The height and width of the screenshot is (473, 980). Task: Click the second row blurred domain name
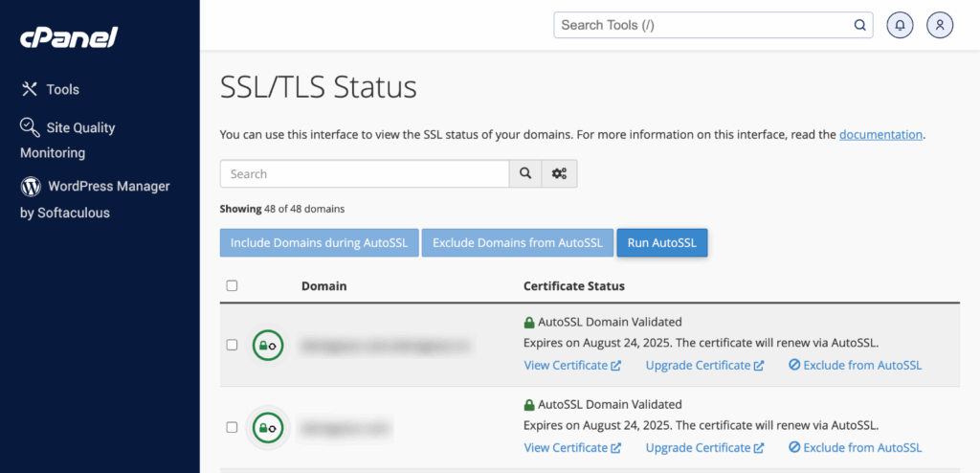tap(345, 427)
